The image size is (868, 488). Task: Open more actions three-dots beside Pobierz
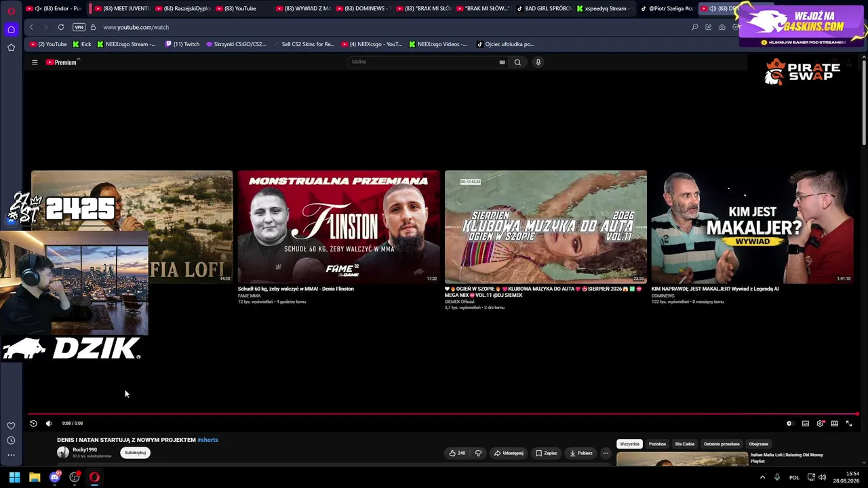click(606, 453)
